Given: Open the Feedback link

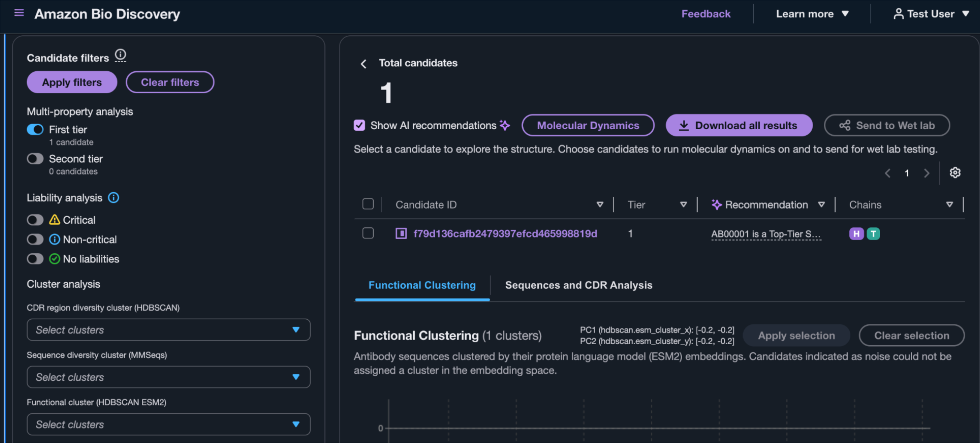Looking at the screenshot, I should click(x=706, y=14).
